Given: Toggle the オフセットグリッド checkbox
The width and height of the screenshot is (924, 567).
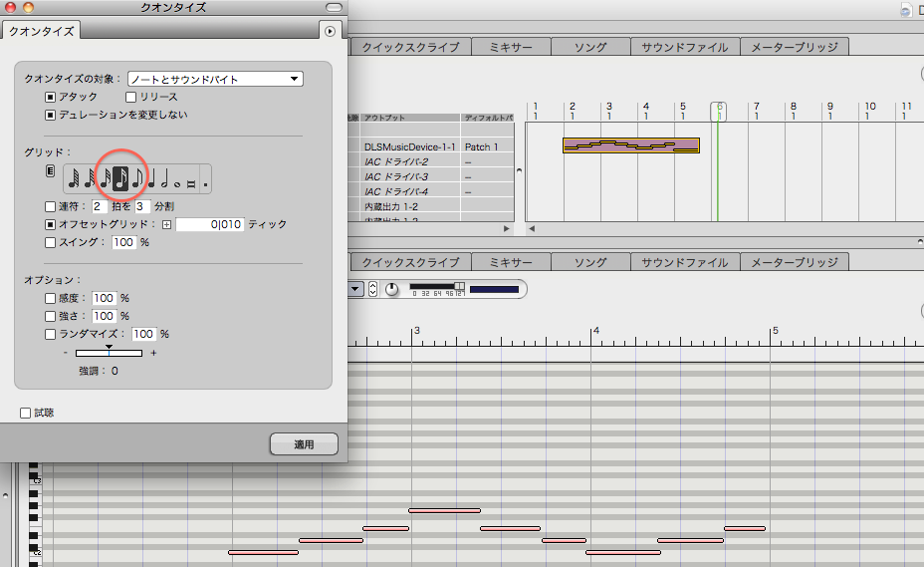Looking at the screenshot, I should 50,225.
